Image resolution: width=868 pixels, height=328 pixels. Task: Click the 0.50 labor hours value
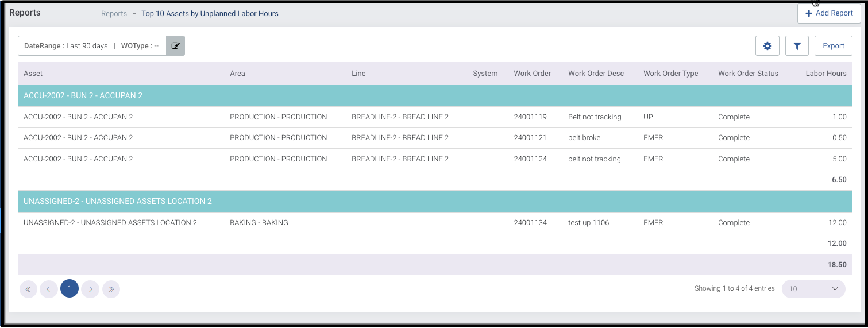point(839,138)
